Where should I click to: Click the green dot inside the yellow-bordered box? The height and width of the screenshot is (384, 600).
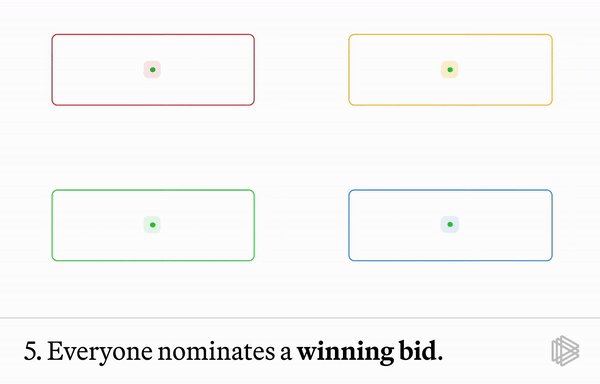[450, 70]
